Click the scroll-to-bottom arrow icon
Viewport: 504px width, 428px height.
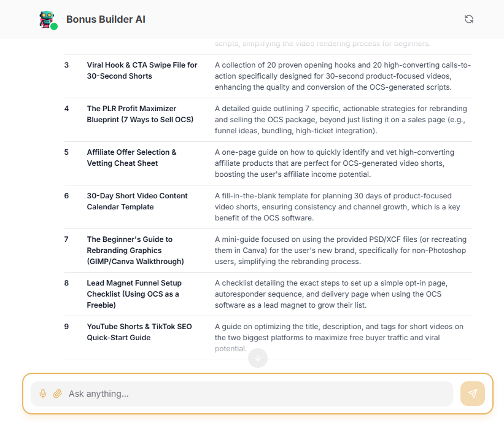pos(258,358)
